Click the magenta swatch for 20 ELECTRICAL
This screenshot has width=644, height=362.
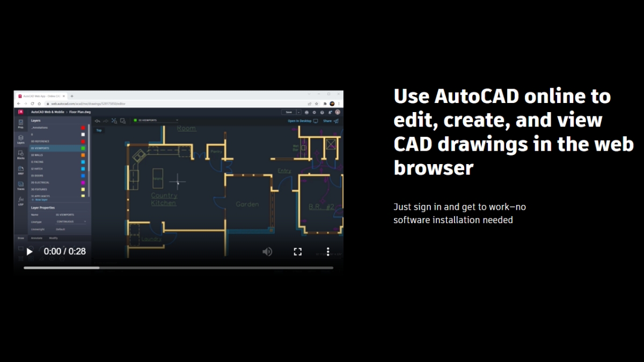[x=83, y=183]
